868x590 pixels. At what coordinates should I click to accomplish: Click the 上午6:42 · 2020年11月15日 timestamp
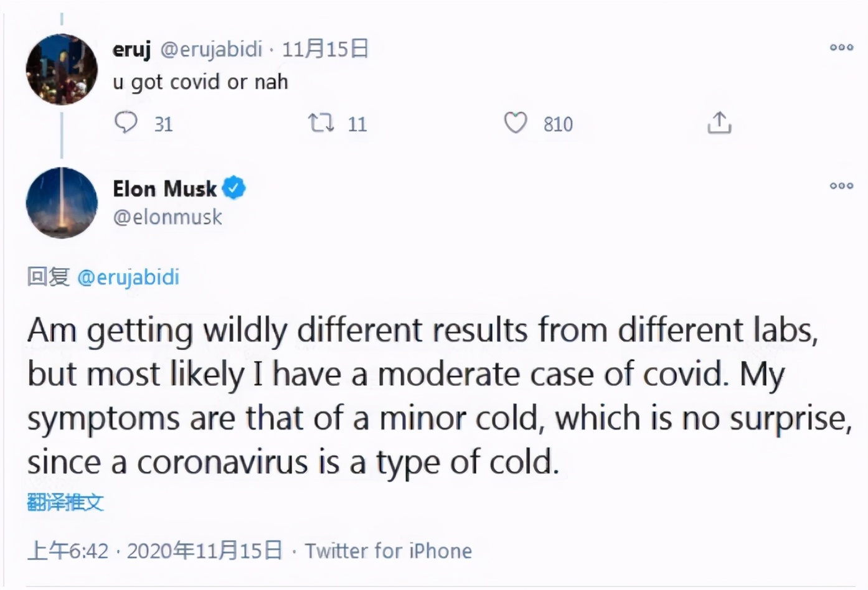pos(155,551)
